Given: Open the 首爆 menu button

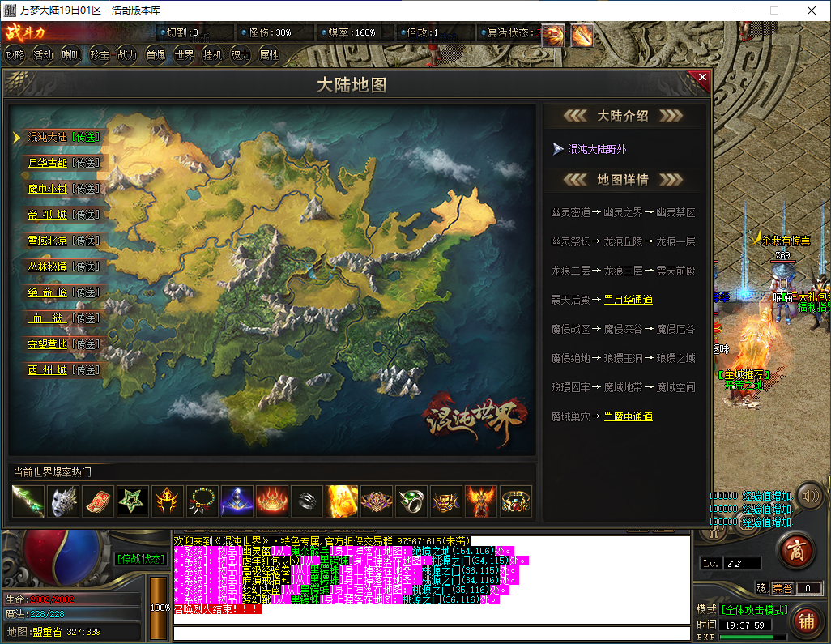Looking at the screenshot, I should 156,54.
